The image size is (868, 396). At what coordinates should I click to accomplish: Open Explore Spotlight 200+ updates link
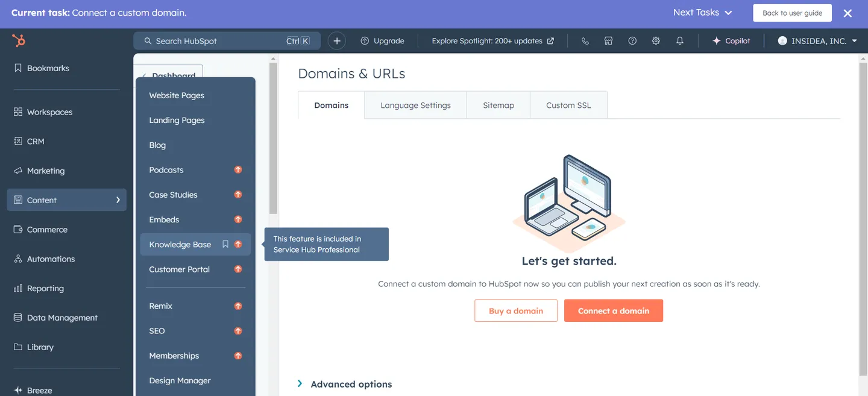492,41
